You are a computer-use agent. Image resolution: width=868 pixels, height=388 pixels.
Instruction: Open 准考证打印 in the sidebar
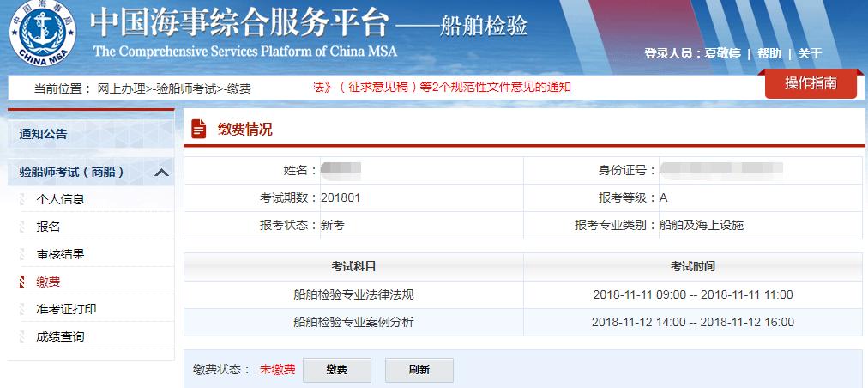point(66,309)
